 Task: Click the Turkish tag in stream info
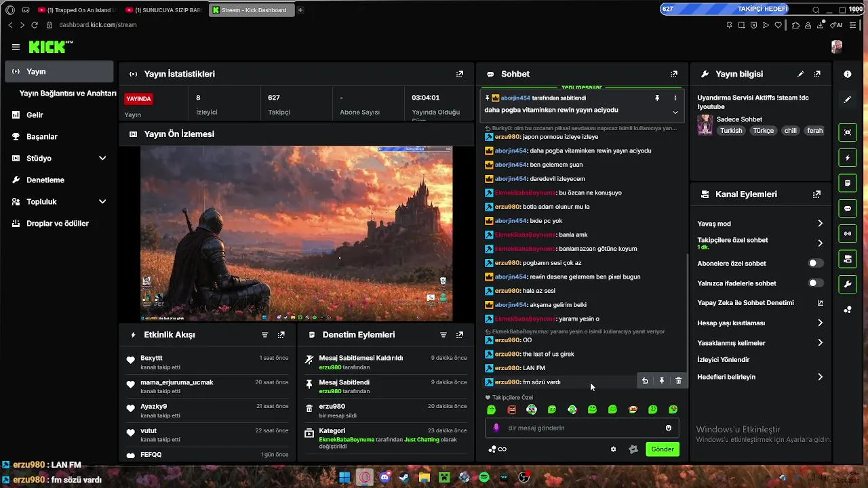coord(731,131)
